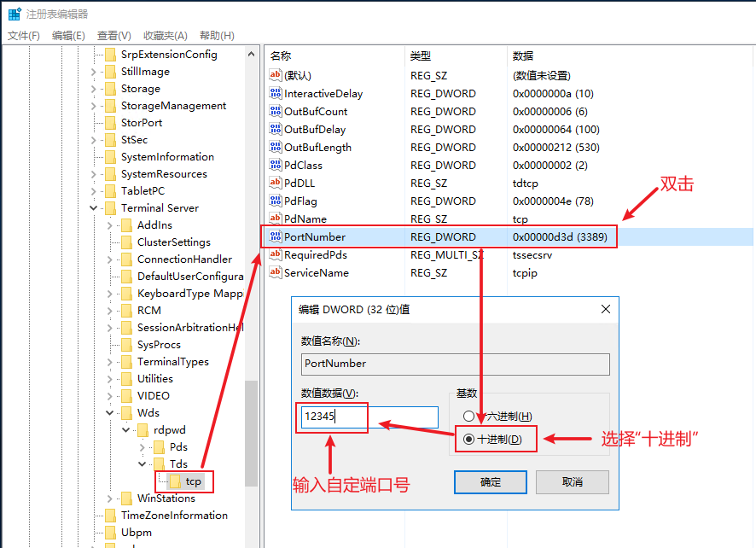Viewport: 756px width, 548px height.
Task: Click the rdpwd folder icon
Action: pyautogui.click(x=142, y=430)
